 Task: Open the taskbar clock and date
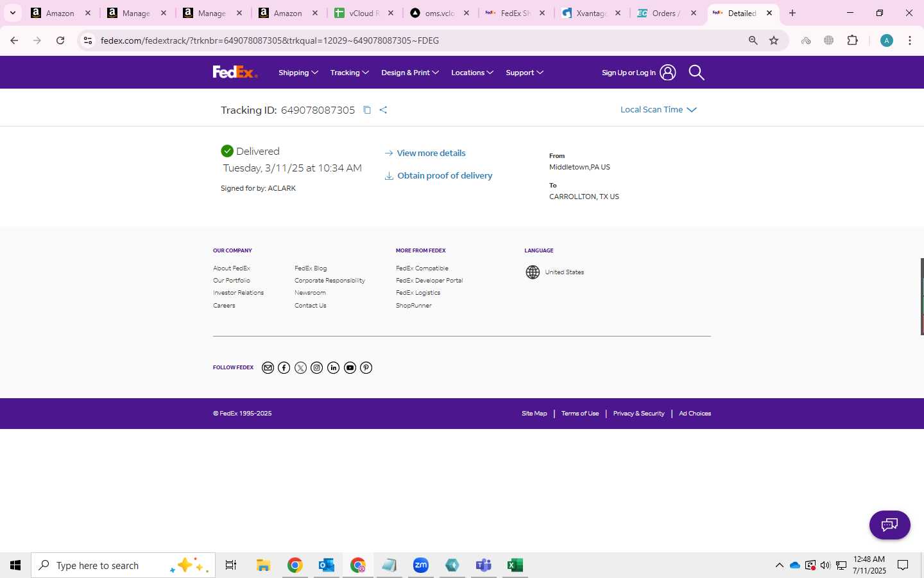click(x=869, y=565)
